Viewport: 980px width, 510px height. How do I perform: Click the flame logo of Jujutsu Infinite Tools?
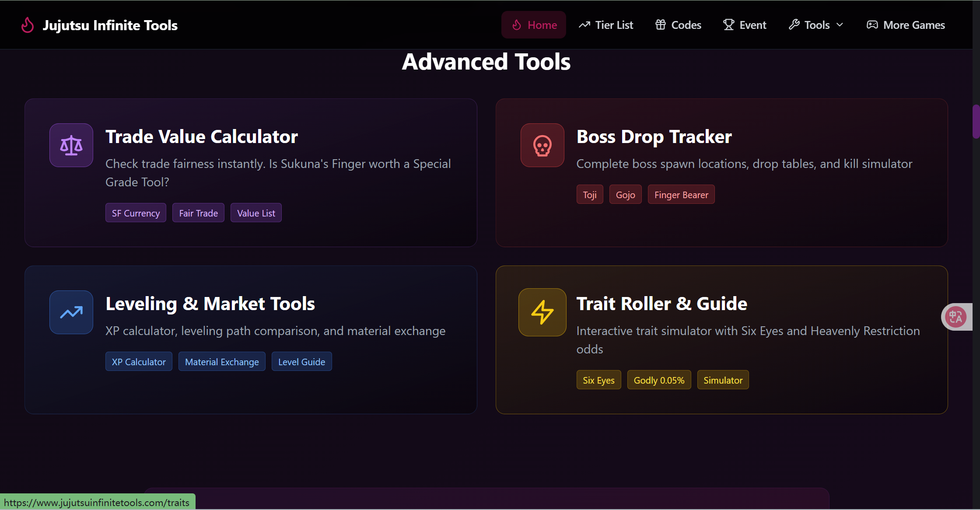(27, 25)
